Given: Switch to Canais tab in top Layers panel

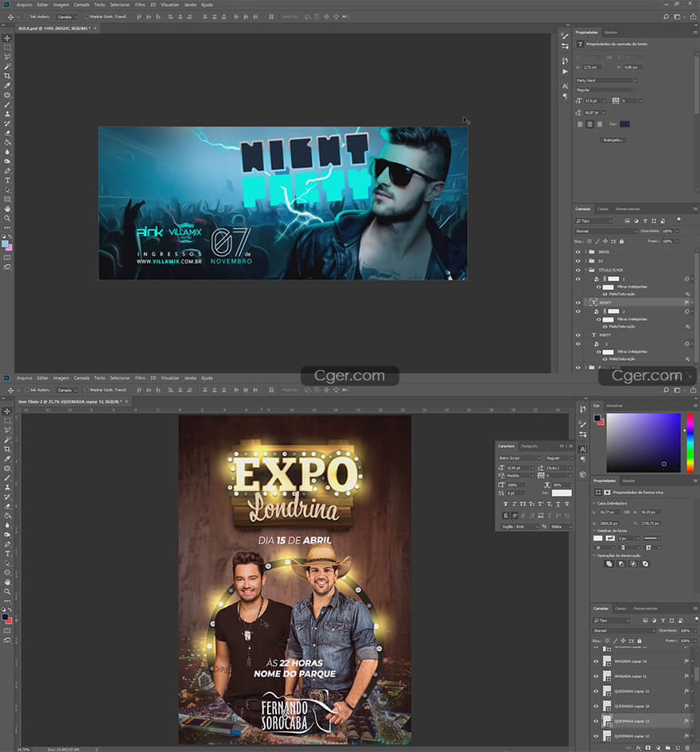Looking at the screenshot, I should click(603, 209).
